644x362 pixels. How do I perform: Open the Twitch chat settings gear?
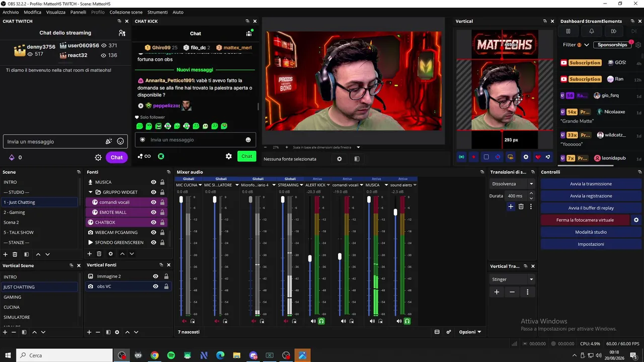99,157
